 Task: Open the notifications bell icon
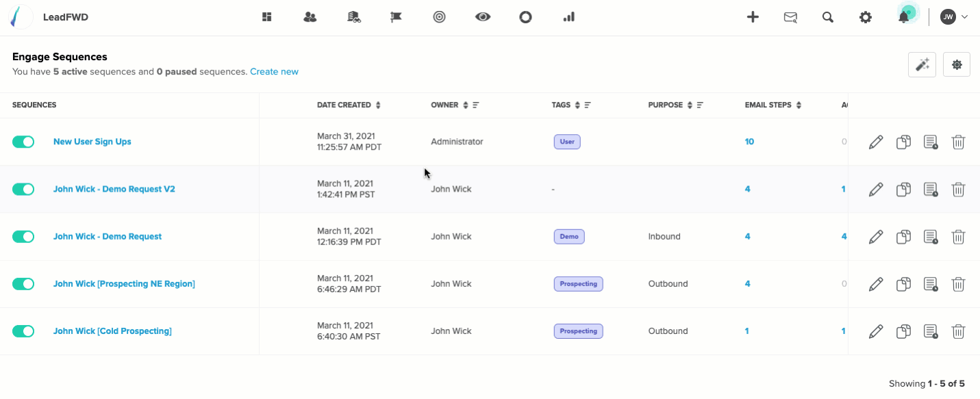905,17
